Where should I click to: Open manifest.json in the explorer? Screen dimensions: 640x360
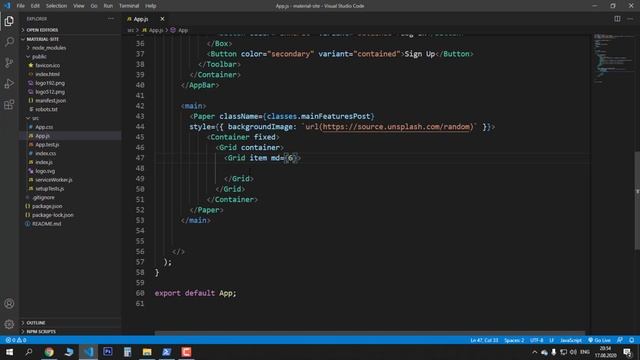click(x=50, y=100)
